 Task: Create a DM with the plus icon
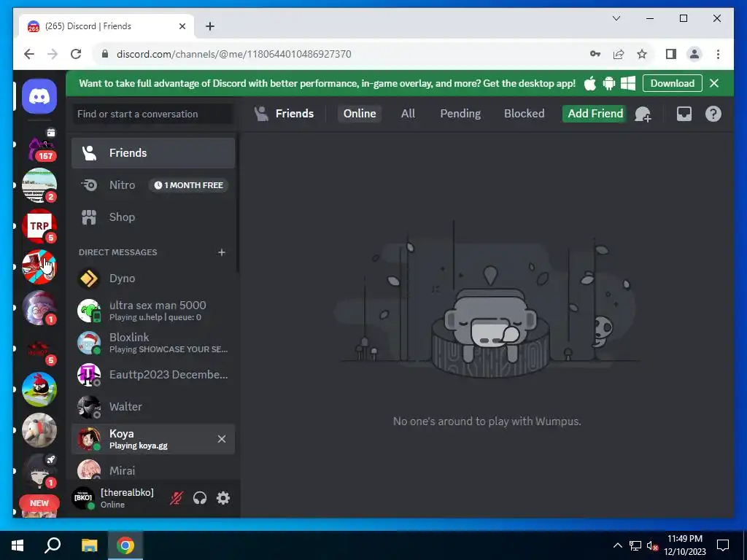[222, 252]
